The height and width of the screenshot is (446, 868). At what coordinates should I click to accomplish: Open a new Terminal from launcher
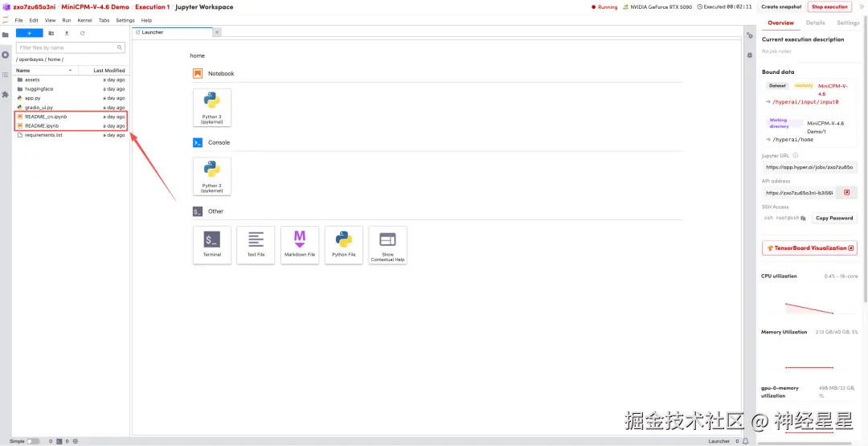pos(212,244)
